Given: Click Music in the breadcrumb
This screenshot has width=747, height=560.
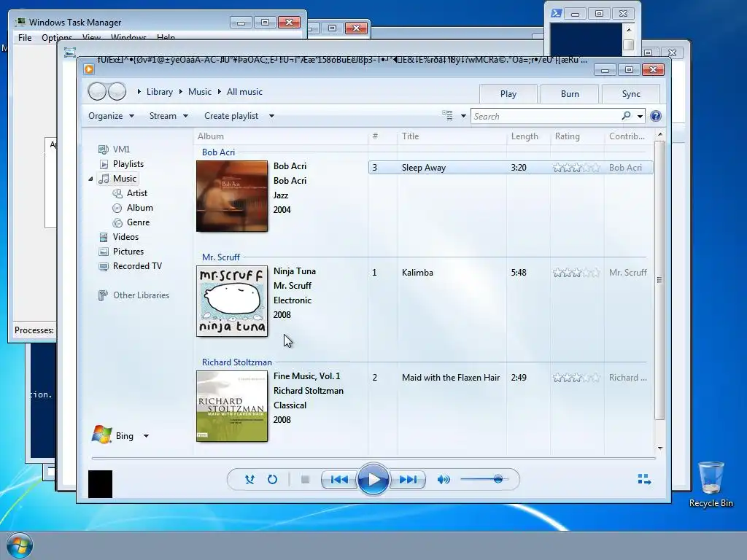Looking at the screenshot, I should (200, 92).
